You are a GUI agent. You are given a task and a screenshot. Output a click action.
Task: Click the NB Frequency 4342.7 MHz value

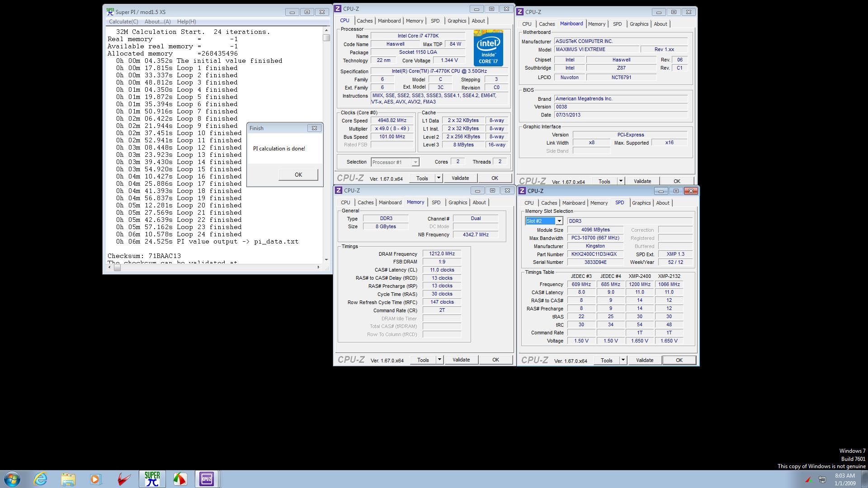point(476,235)
